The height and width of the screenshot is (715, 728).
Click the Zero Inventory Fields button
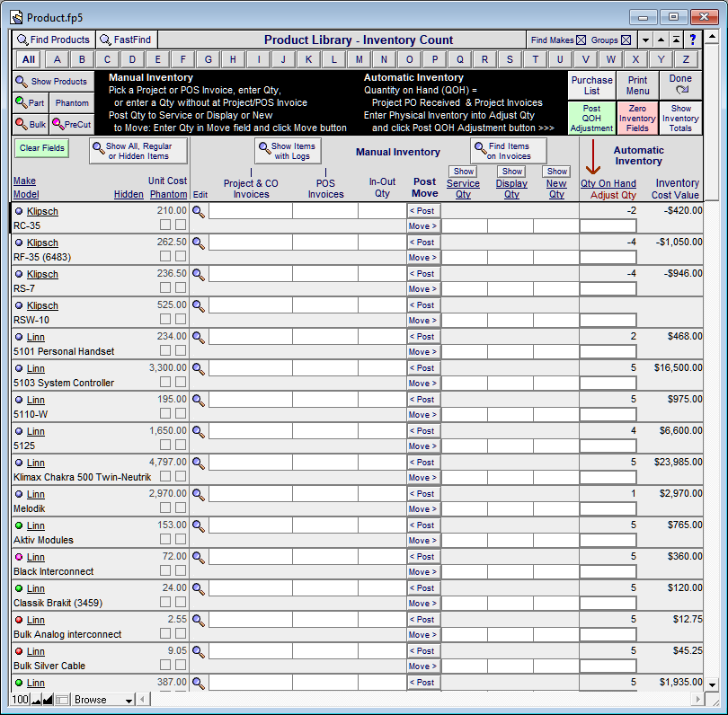click(x=637, y=119)
